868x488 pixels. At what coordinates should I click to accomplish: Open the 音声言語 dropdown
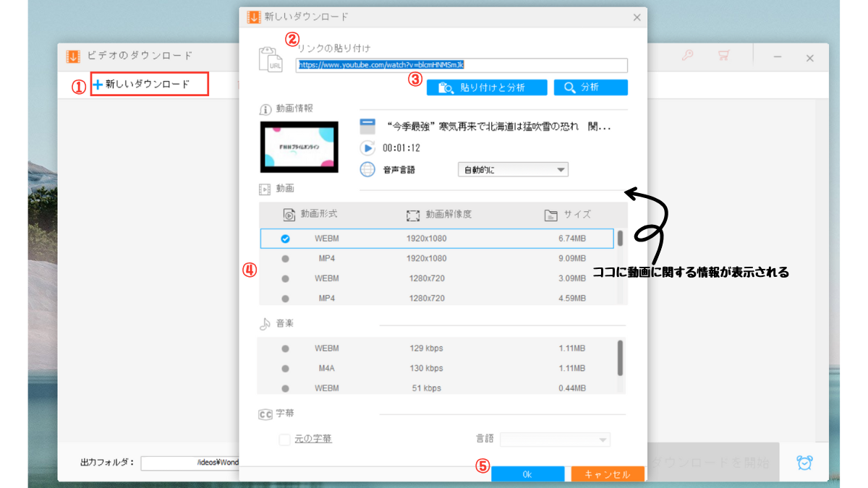coord(513,170)
